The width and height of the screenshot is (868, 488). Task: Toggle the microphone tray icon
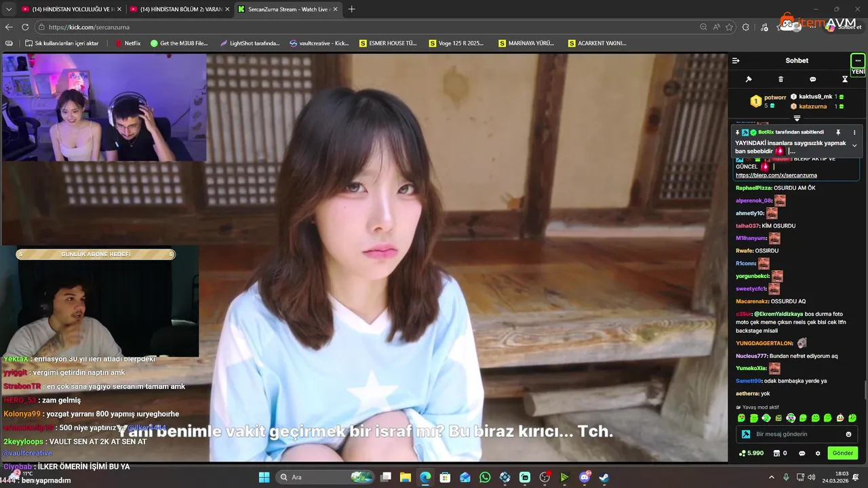tap(786, 477)
